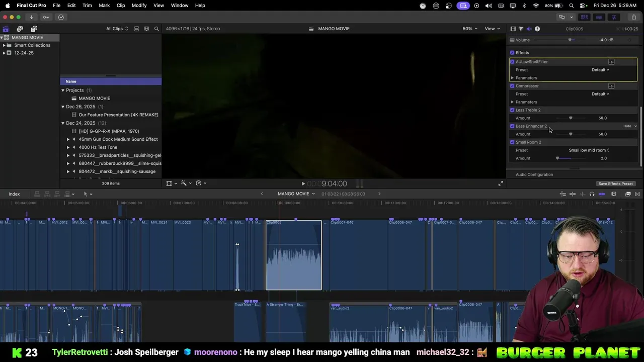Screen dimensions: 644x362
Task: Show the Libraries sidebar icon
Action: click(x=6, y=29)
